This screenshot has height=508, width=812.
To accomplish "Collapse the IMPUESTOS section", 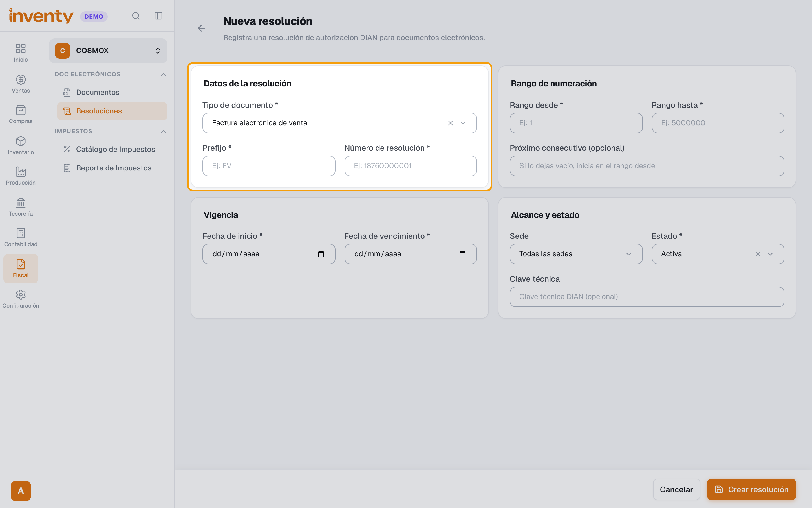I will click(x=164, y=131).
